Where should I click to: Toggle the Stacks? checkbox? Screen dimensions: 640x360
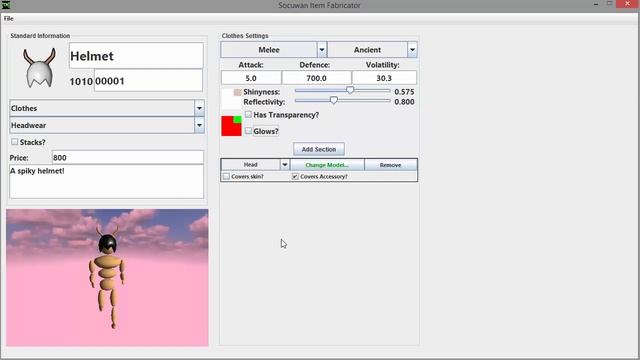tap(15, 142)
